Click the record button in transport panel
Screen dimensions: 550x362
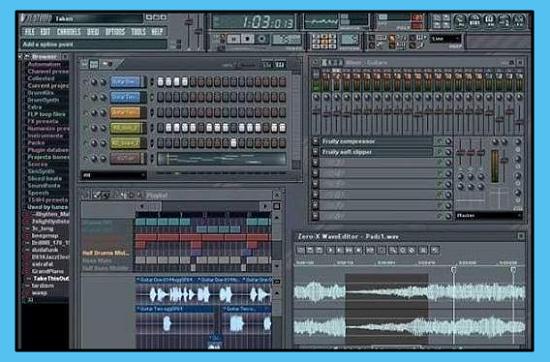[262, 39]
